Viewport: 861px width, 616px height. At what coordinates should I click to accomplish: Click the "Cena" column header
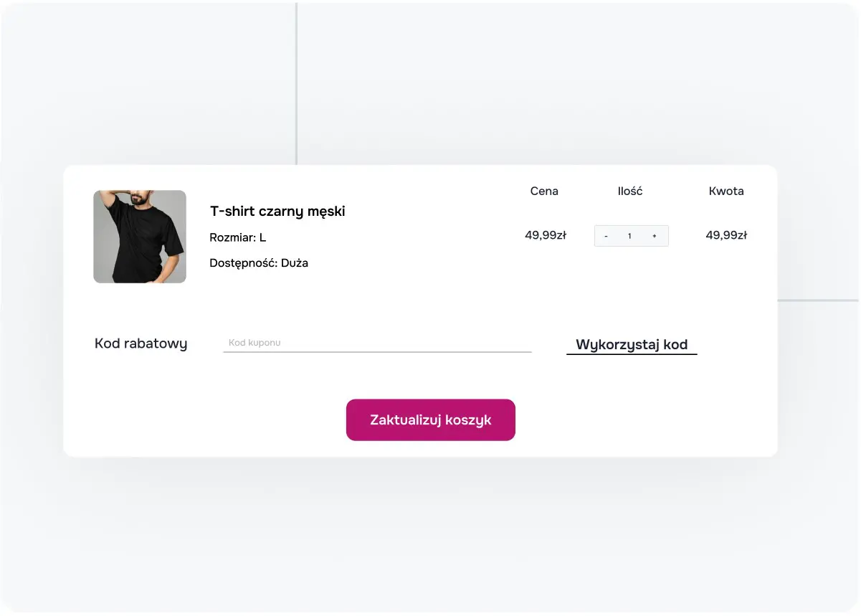pos(544,191)
